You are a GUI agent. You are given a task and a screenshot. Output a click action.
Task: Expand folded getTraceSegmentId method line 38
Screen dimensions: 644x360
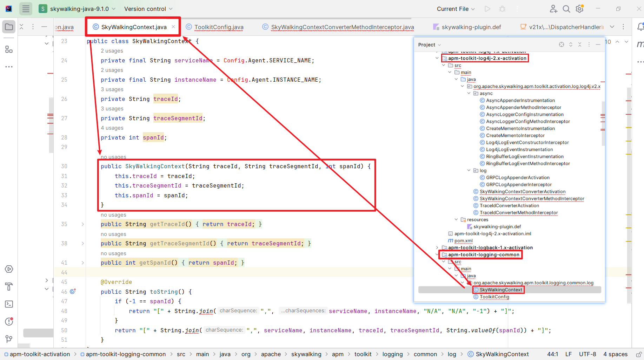tap(83, 243)
